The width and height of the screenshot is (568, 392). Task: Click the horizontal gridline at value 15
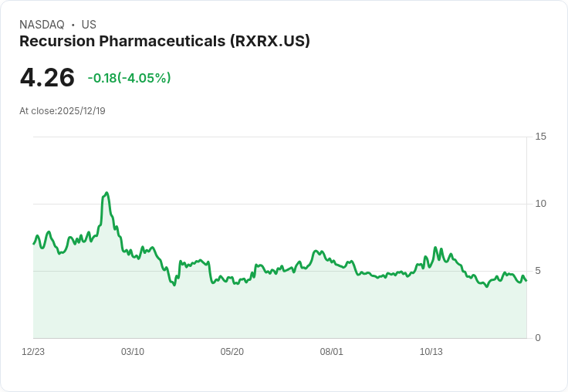(278, 137)
